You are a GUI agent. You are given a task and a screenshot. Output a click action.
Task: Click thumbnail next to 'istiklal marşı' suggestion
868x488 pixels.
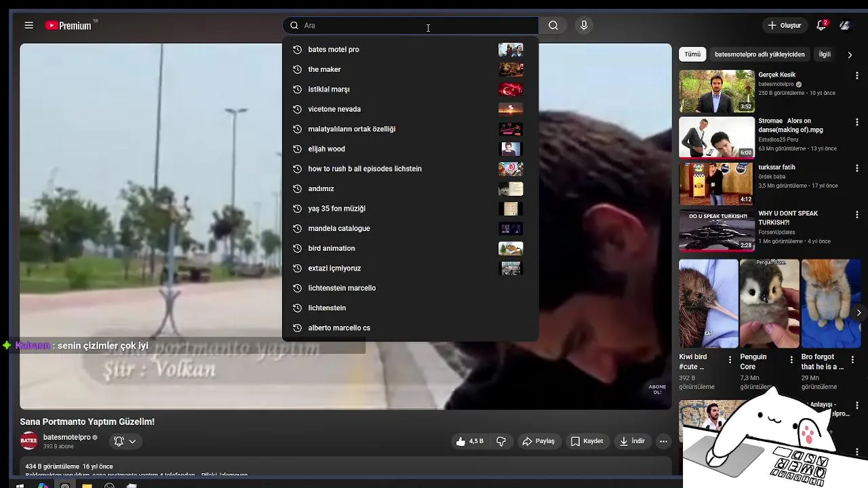pos(511,89)
